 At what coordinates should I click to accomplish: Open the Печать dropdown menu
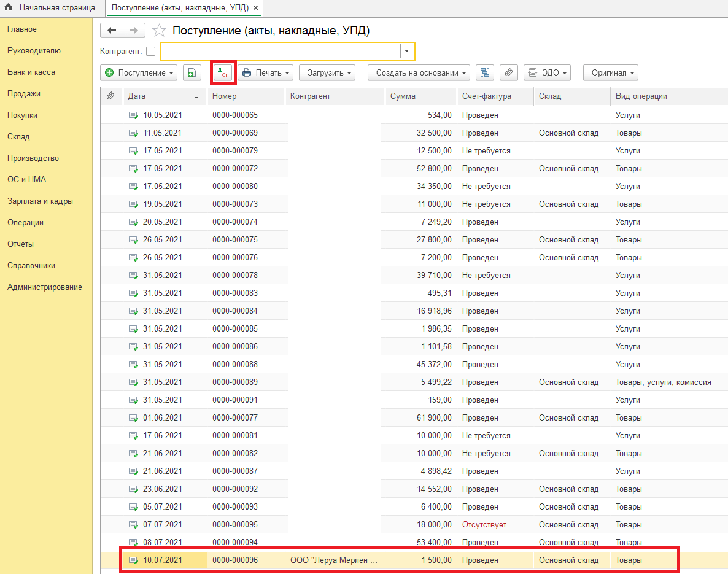(266, 73)
